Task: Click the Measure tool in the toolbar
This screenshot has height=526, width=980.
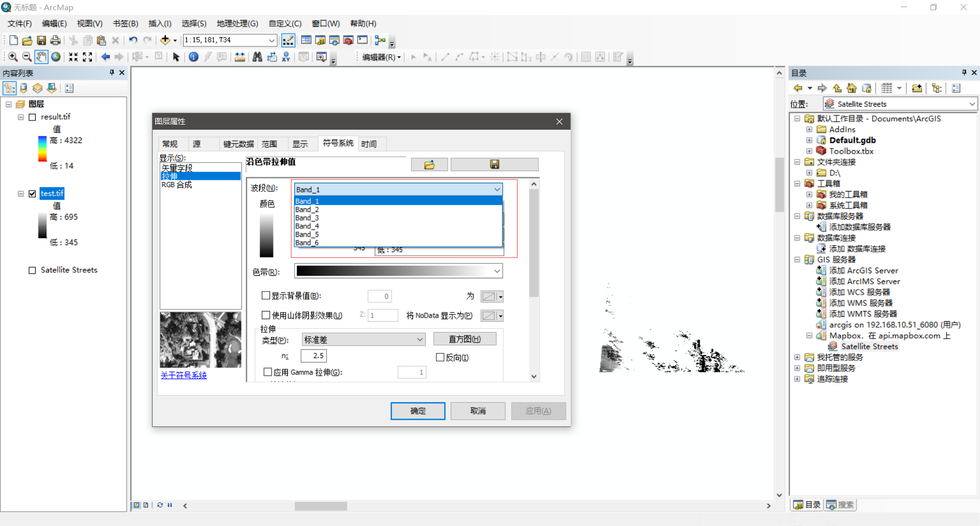Action: pyautogui.click(x=240, y=57)
